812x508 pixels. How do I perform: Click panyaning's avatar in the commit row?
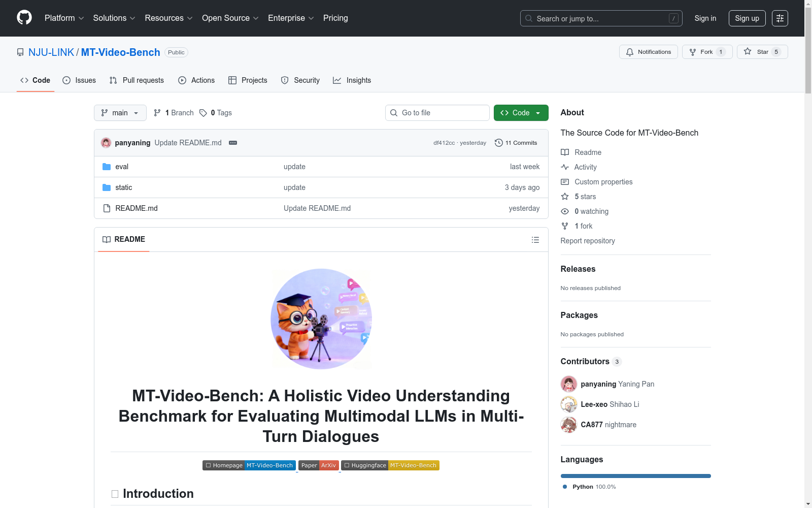pyautogui.click(x=106, y=143)
